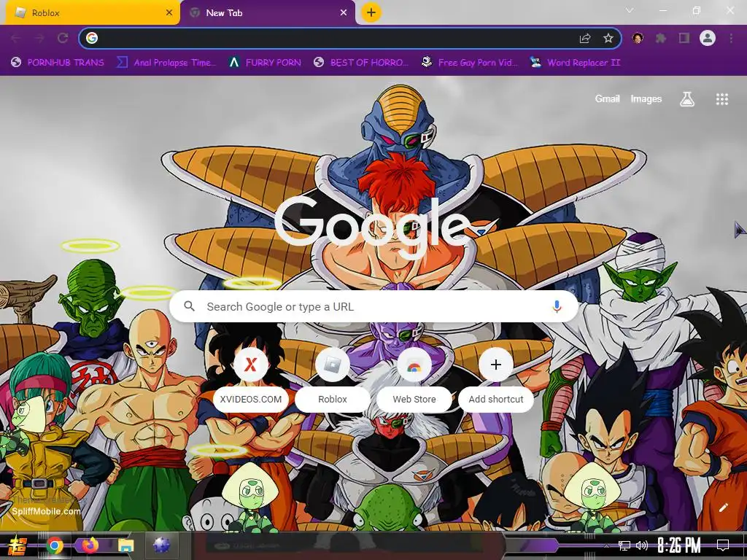This screenshot has height=560, width=747.
Task: Reload the current page
Action: coord(63,38)
